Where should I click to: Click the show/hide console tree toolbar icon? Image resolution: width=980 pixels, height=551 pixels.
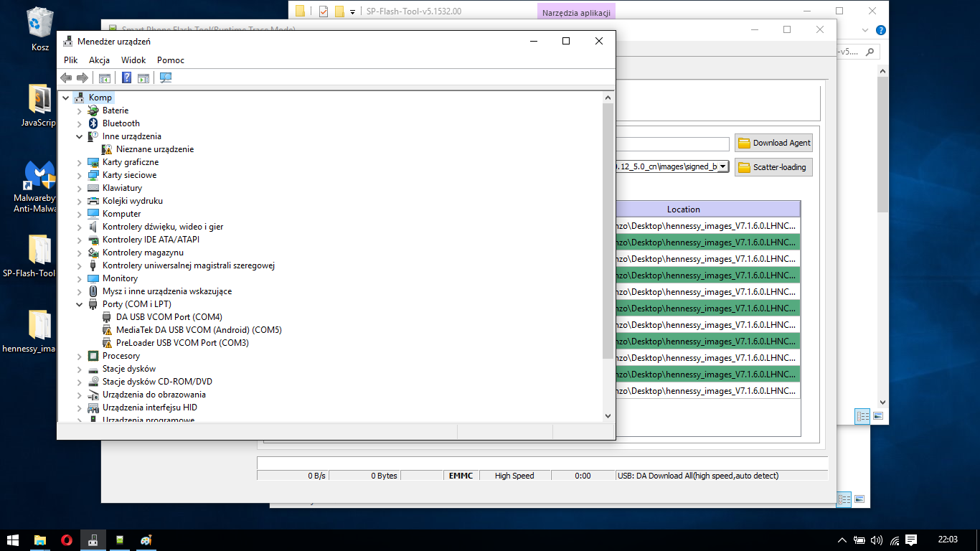coord(105,78)
